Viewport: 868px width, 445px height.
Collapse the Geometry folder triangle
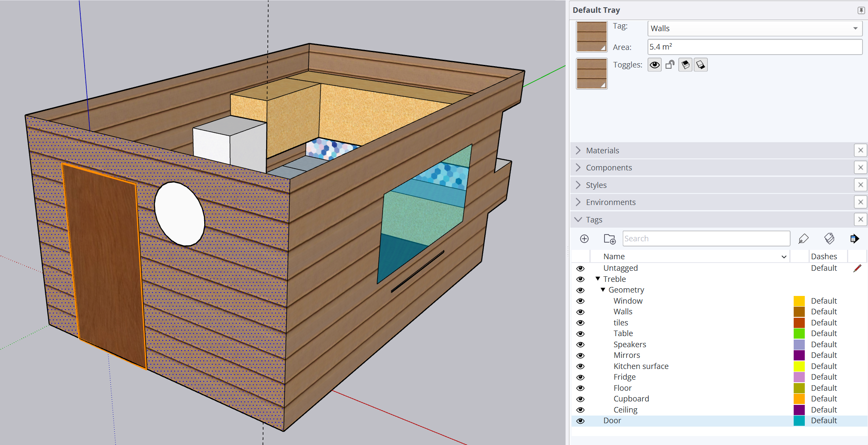coord(603,290)
